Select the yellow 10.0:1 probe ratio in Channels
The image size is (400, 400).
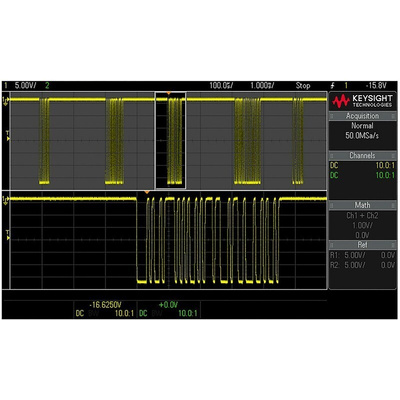385,165
